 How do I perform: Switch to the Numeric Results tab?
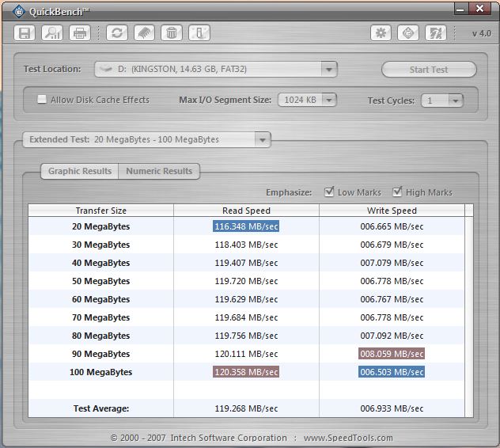pyautogui.click(x=159, y=171)
